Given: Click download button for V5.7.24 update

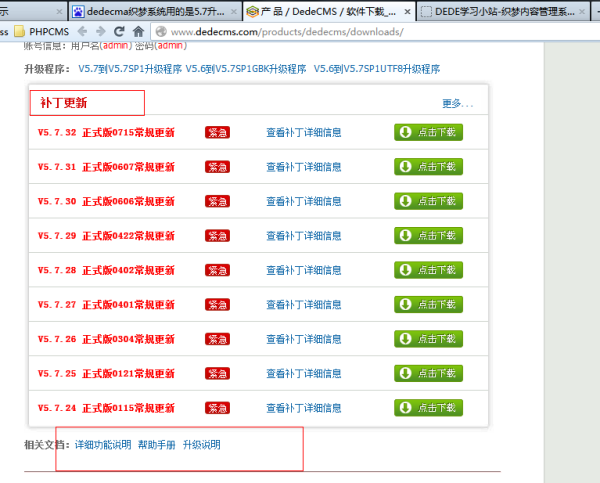Looking at the screenshot, I should coord(428,408).
